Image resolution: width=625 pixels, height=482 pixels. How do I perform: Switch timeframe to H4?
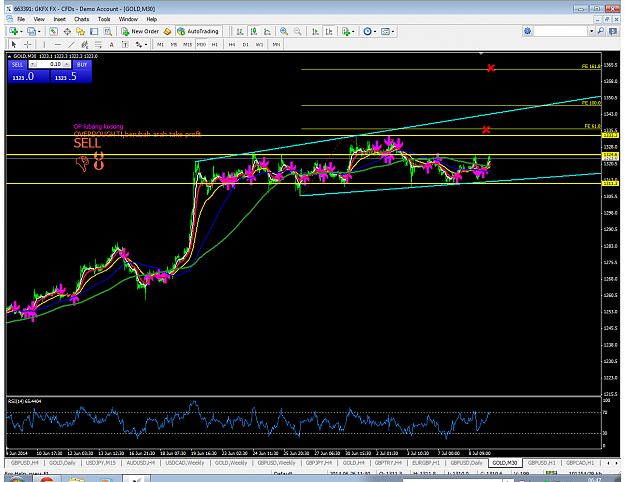click(x=232, y=44)
